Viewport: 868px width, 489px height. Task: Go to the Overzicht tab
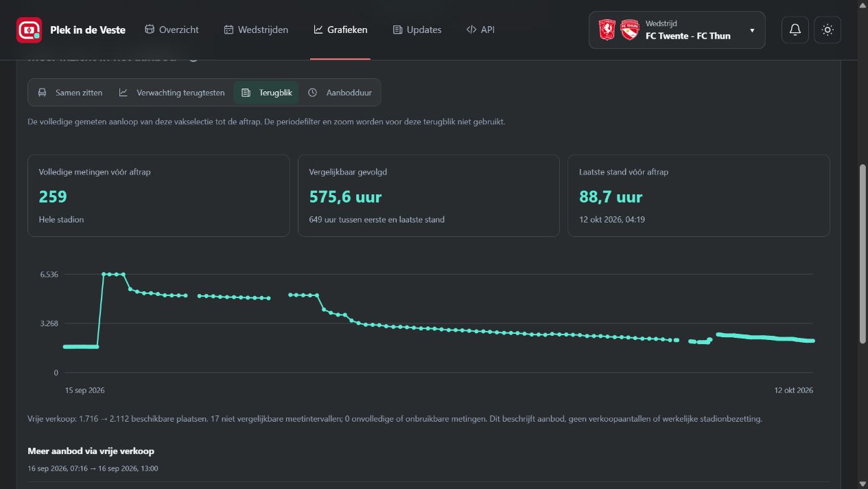[x=172, y=30]
